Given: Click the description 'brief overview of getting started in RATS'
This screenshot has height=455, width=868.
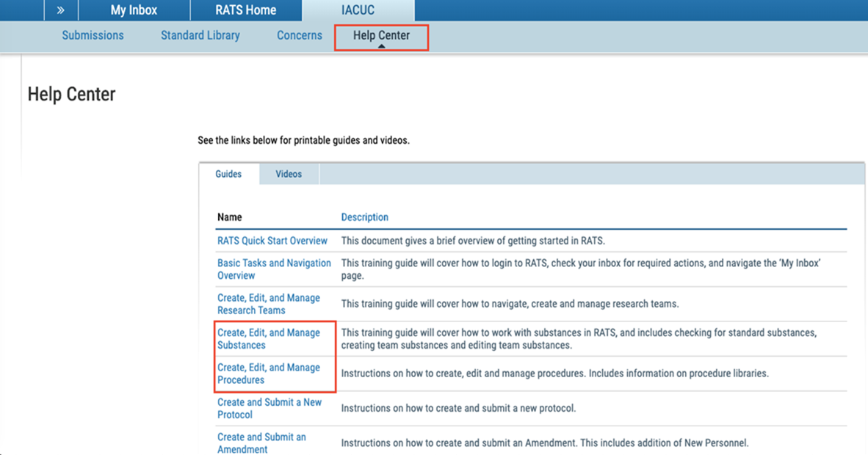Looking at the screenshot, I should (474, 241).
